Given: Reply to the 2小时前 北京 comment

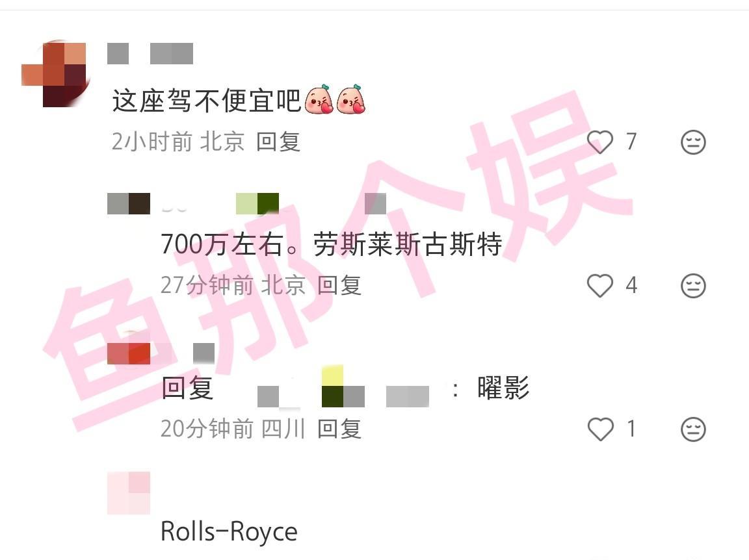Looking at the screenshot, I should coord(278,142).
